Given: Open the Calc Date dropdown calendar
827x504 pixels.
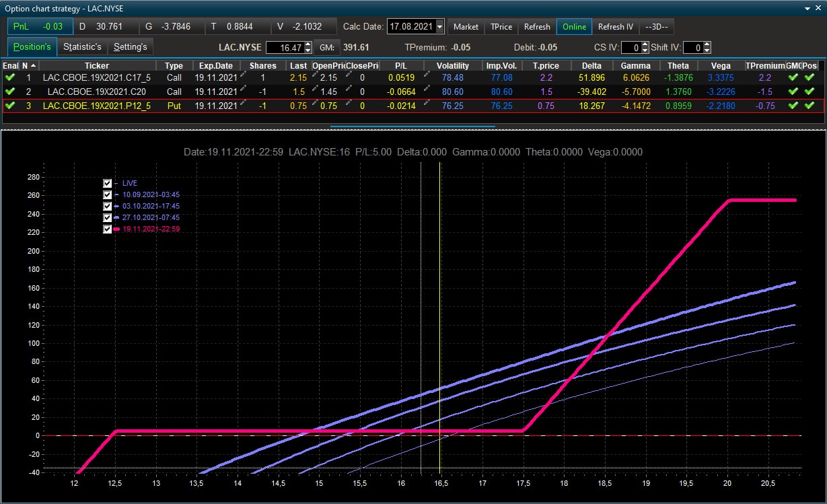Looking at the screenshot, I should point(440,27).
